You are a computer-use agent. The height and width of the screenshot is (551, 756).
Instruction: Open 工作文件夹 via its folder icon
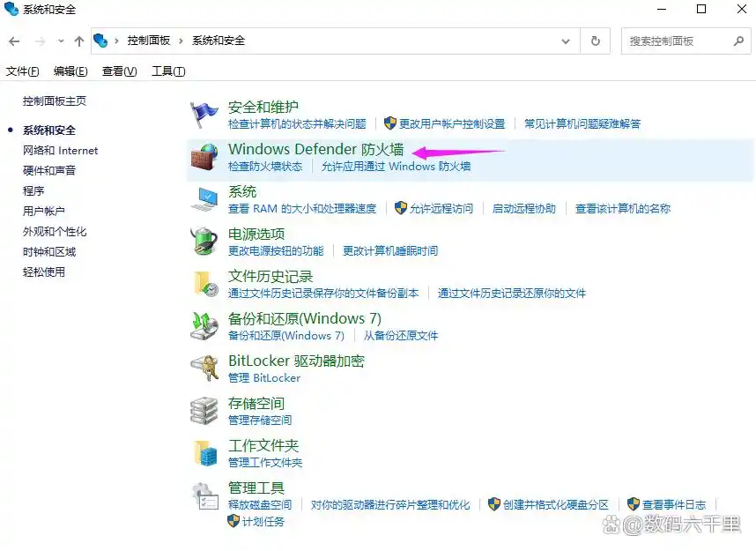click(x=204, y=453)
